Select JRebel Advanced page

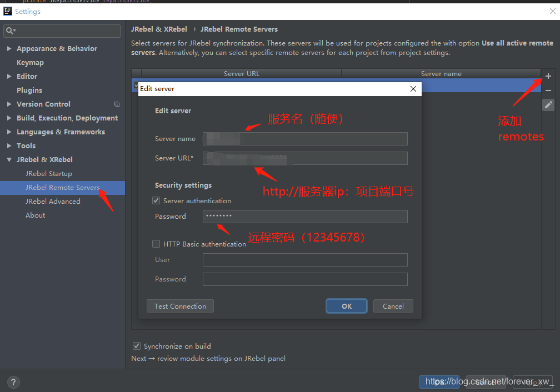[x=53, y=202]
